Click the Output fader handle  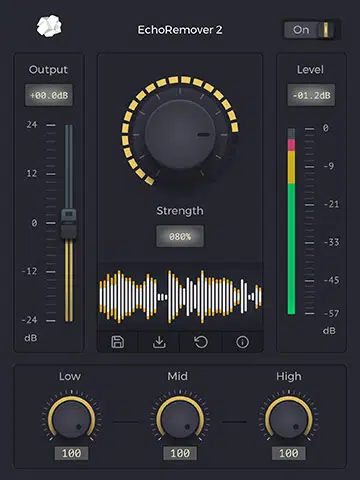[69, 223]
